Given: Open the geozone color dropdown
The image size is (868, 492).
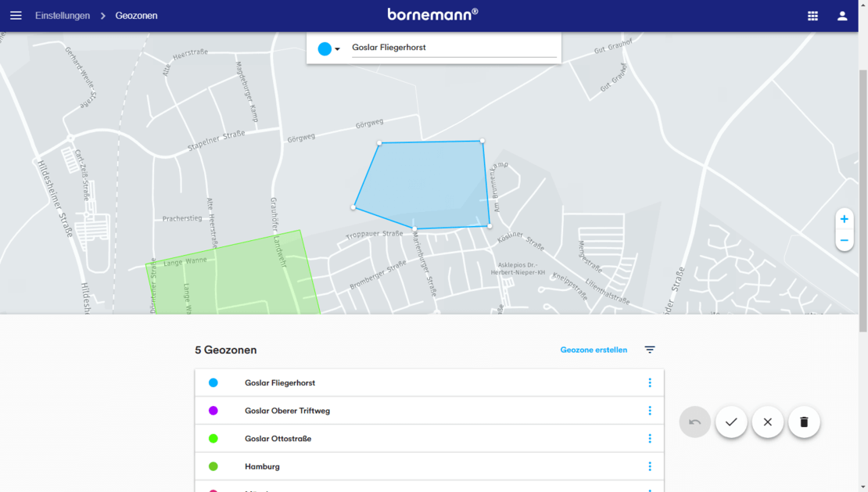Looking at the screenshot, I should click(328, 48).
